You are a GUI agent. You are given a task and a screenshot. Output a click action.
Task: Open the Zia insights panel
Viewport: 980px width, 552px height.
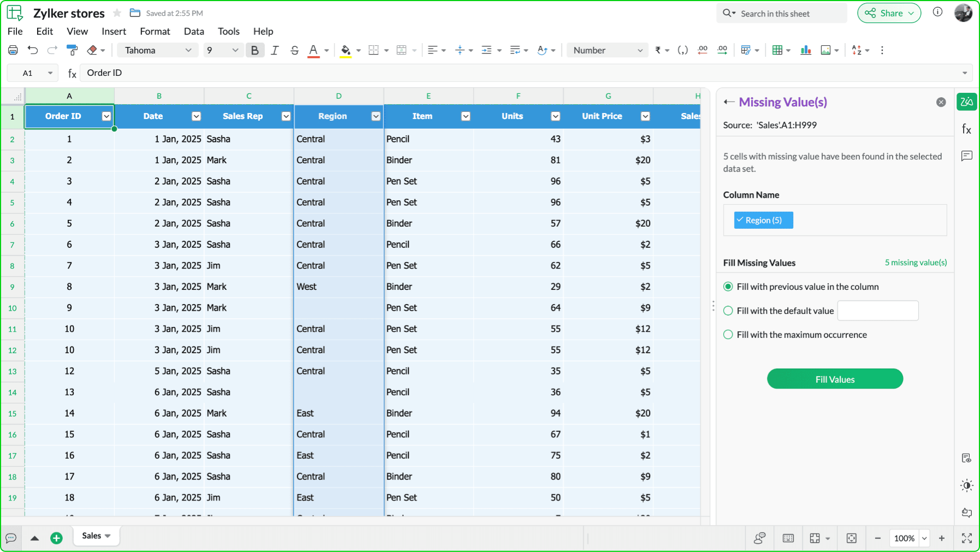pyautogui.click(x=966, y=102)
